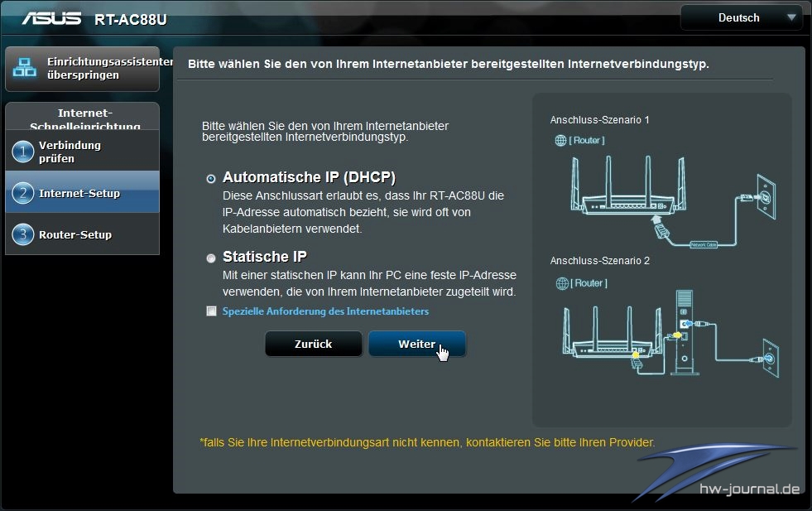Click the [Router] label in Szenario 1
Image resolution: width=812 pixels, height=511 pixels.
tap(587, 141)
